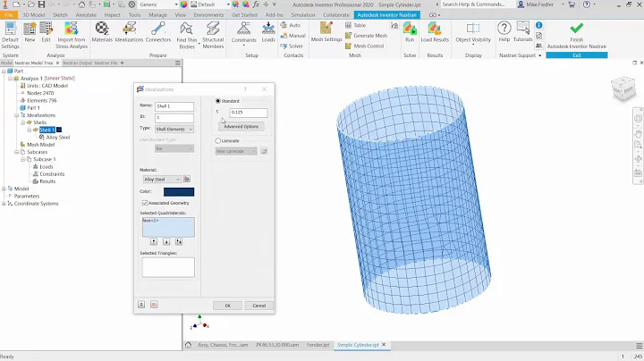The image size is (644, 361).
Task: Switch to the Simulation ribbon tab
Action: click(302, 15)
